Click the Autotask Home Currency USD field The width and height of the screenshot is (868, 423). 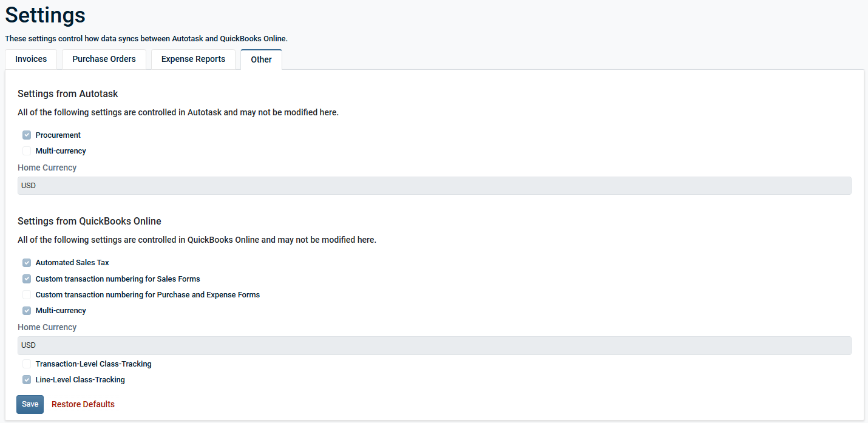(x=434, y=186)
